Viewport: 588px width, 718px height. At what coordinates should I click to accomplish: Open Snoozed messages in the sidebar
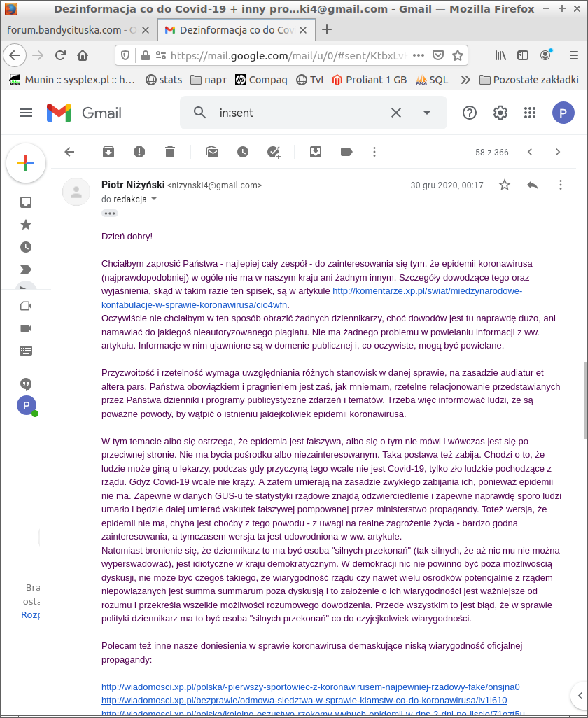26,247
